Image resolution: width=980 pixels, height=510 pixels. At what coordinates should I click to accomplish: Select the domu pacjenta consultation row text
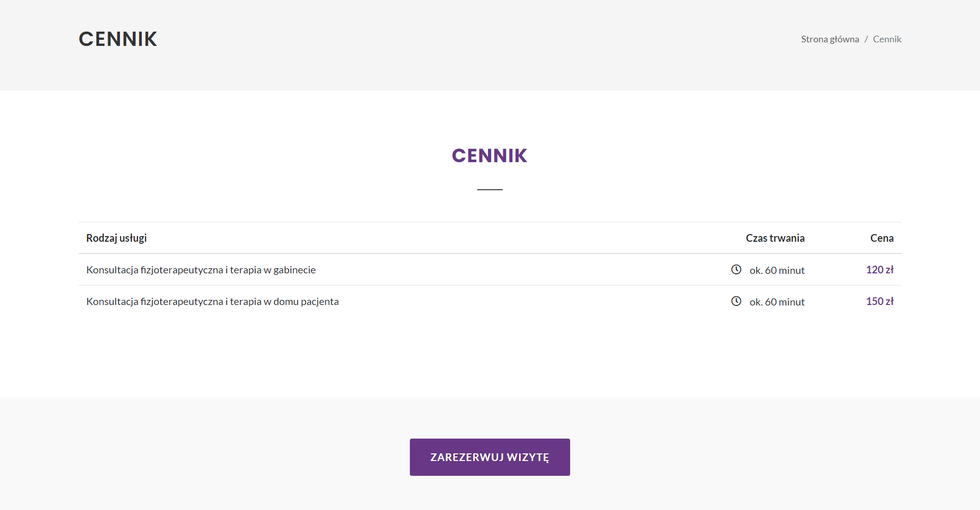point(212,301)
